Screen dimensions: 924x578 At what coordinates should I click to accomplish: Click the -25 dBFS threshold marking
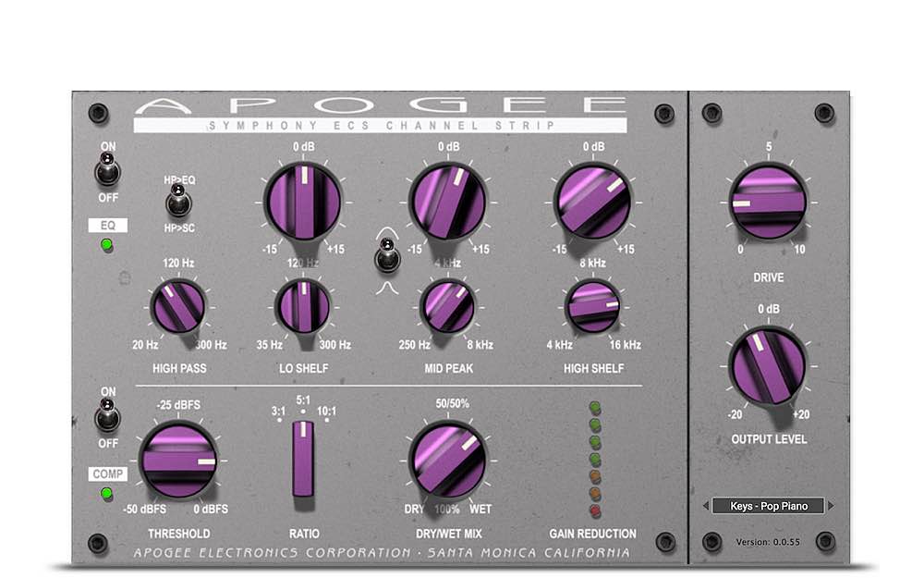tap(178, 405)
